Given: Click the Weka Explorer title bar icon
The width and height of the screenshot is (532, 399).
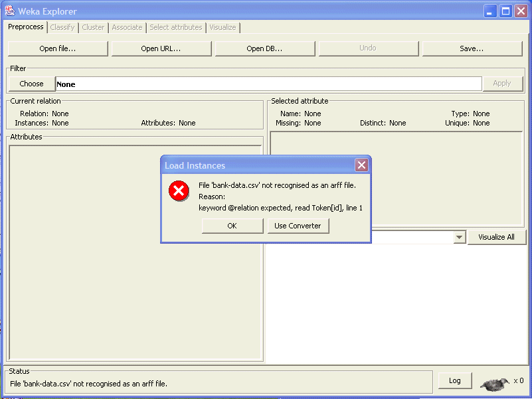Looking at the screenshot, I should (x=10, y=11).
